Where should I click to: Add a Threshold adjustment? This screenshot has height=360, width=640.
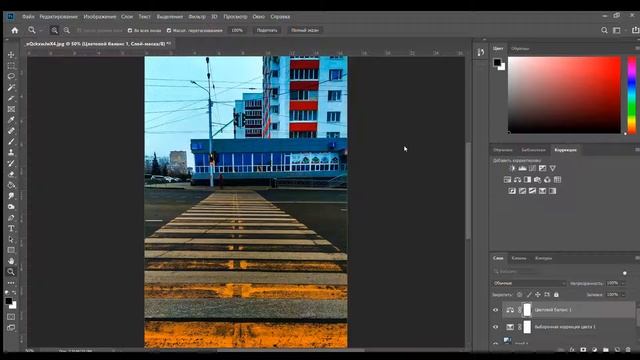click(532, 191)
